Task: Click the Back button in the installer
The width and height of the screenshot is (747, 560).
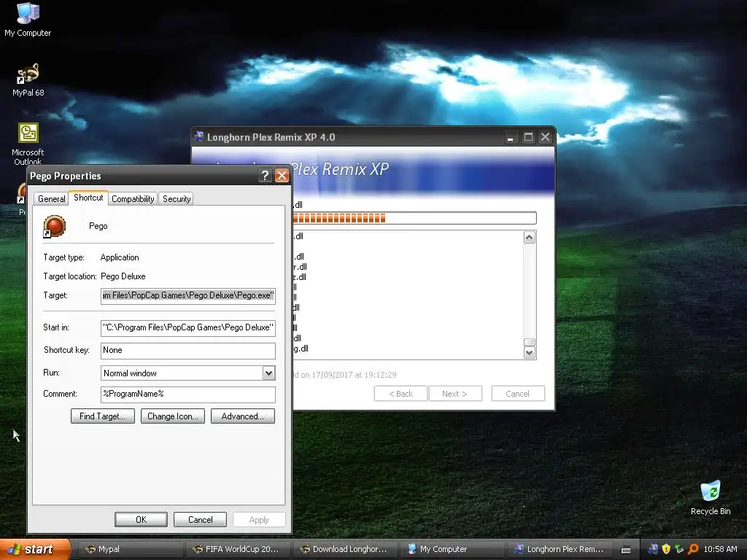Action: click(x=401, y=394)
